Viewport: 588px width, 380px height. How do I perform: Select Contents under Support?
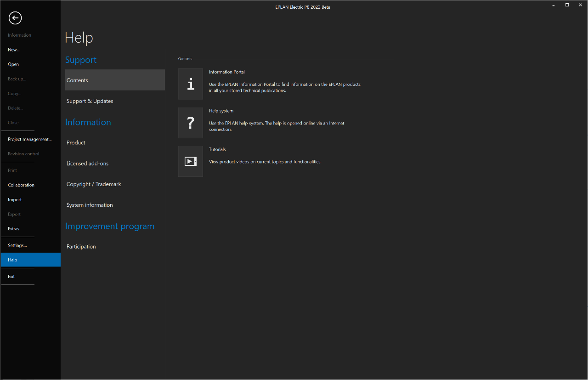pos(115,80)
